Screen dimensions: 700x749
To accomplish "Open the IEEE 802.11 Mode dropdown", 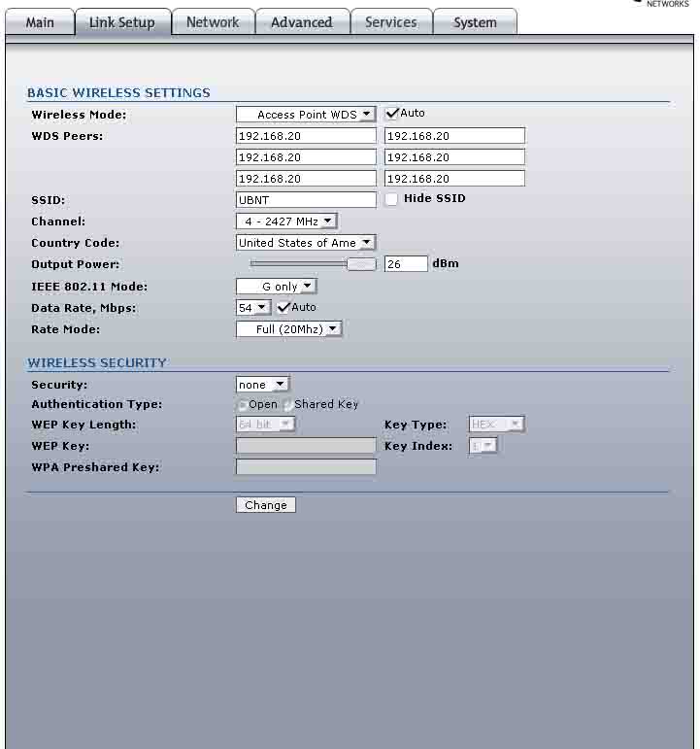I will tap(277, 287).
